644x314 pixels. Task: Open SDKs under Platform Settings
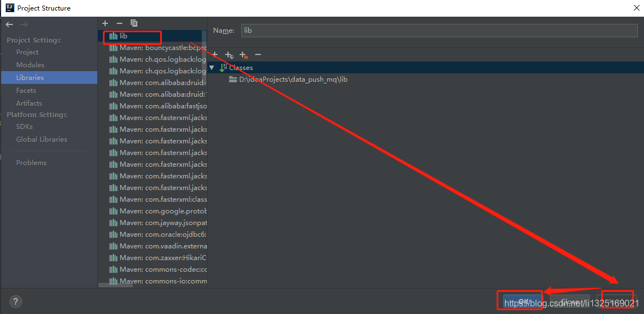click(24, 126)
